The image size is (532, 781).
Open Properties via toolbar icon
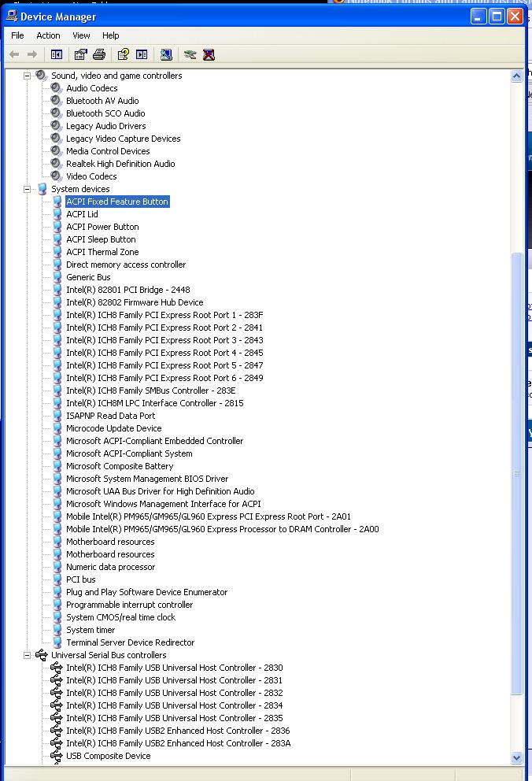click(x=80, y=54)
